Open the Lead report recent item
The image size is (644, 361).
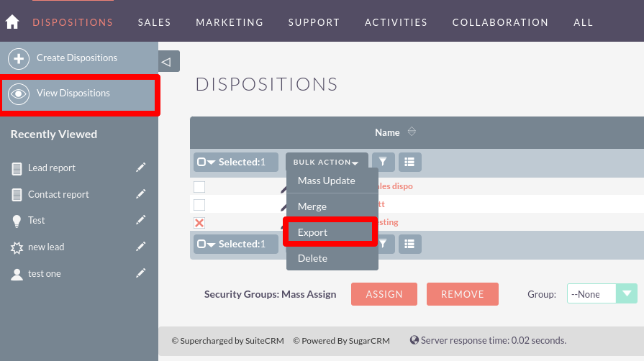(52, 168)
